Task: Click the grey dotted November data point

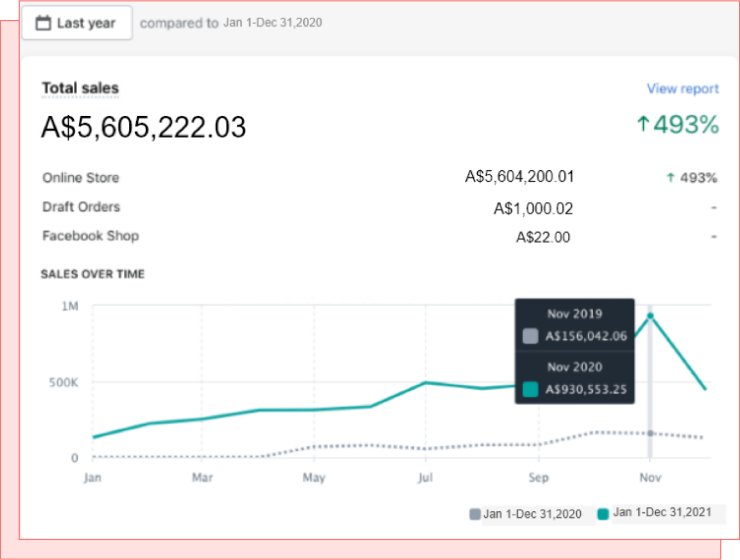Action: pyautogui.click(x=650, y=434)
